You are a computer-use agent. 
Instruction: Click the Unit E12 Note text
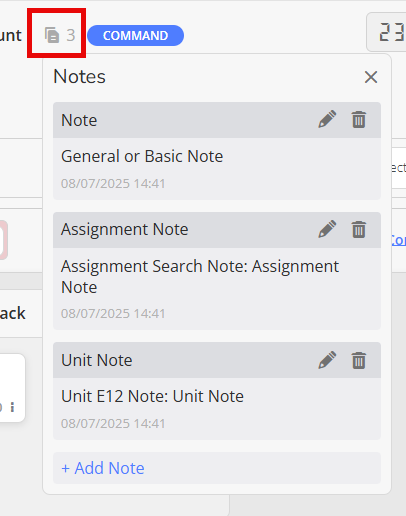(152, 396)
